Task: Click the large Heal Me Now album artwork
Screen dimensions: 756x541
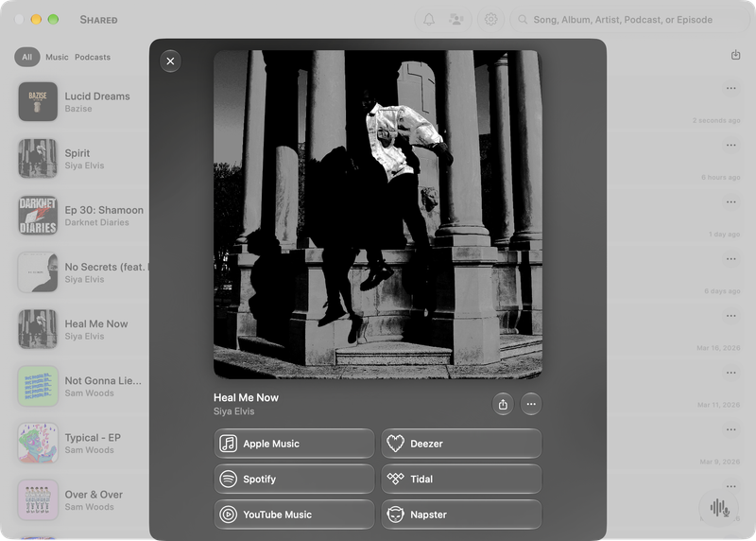Action: click(x=378, y=215)
